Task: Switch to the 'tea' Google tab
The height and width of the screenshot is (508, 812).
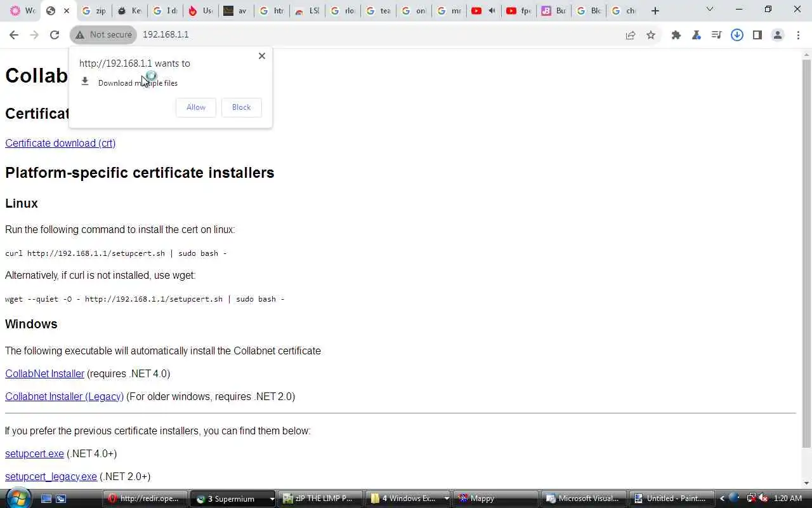Action: (x=378, y=11)
